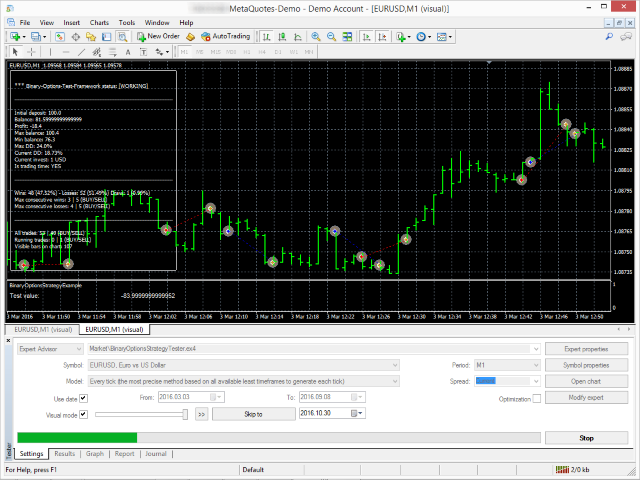Screen dimensions: 640x480
Task: Expand the Expert Advisor type dropdown
Action: [79, 349]
